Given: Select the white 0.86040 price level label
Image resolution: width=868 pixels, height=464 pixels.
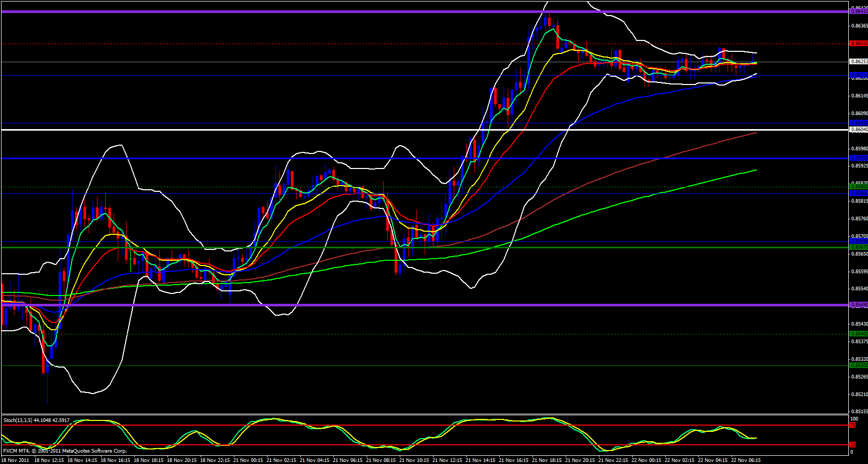Looking at the screenshot, I should click(858, 130).
